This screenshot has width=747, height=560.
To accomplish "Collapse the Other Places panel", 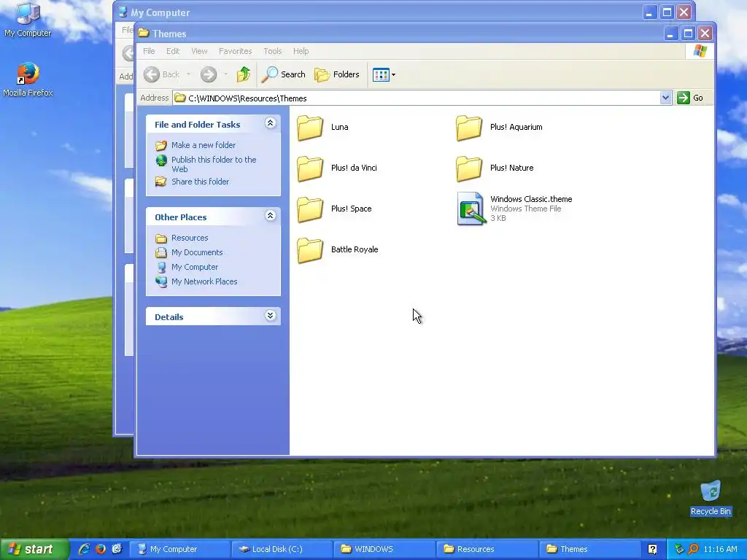I will tap(270, 216).
